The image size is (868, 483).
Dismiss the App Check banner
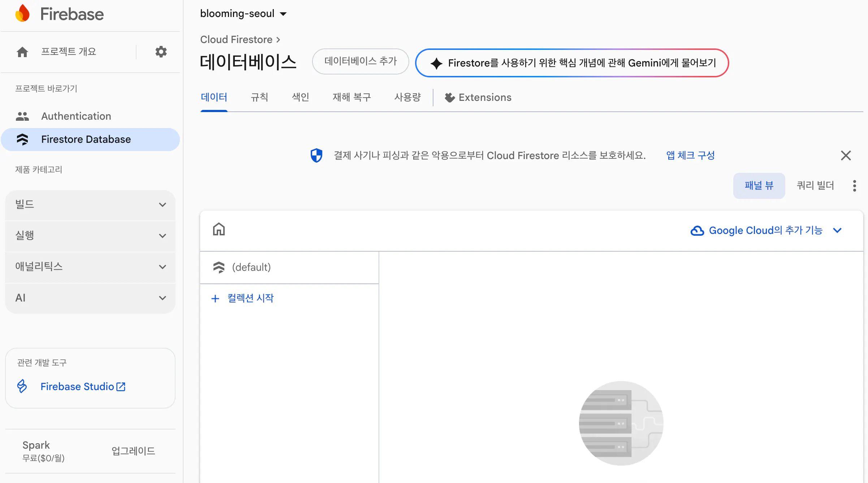tap(846, 155)
